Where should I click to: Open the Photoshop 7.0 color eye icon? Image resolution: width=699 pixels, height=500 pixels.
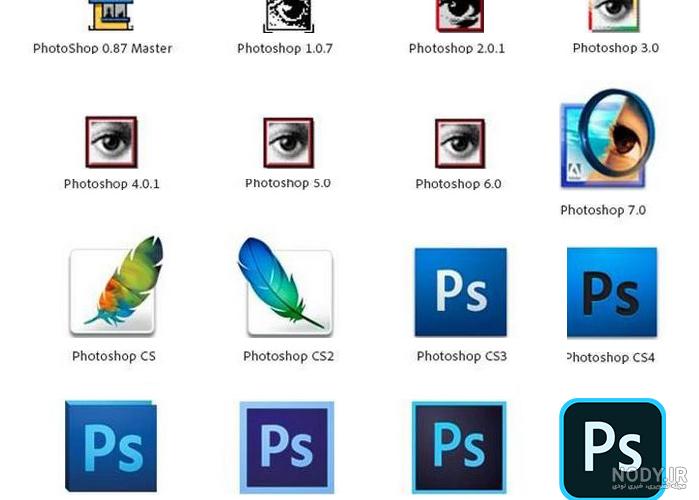point(607,139)
